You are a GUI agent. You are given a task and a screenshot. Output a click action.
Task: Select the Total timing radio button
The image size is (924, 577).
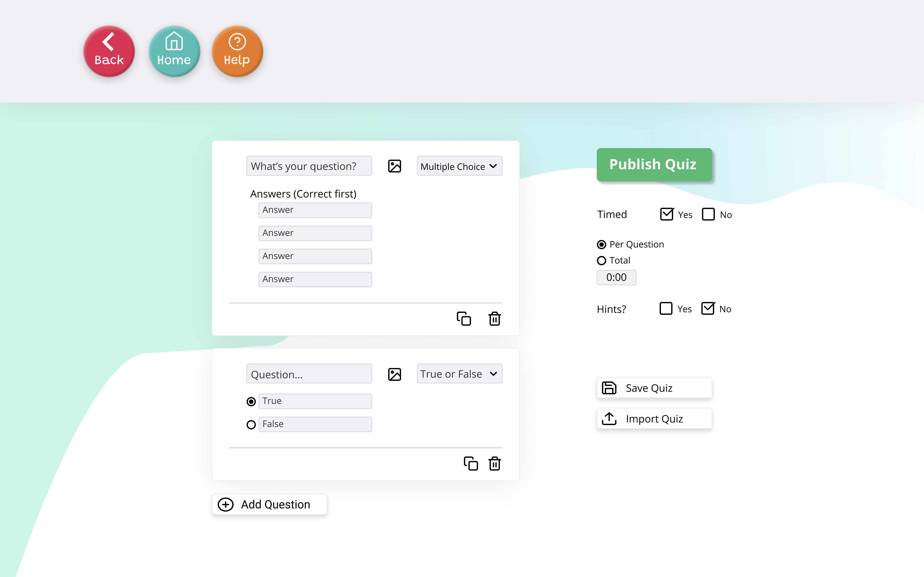[601, 261]
